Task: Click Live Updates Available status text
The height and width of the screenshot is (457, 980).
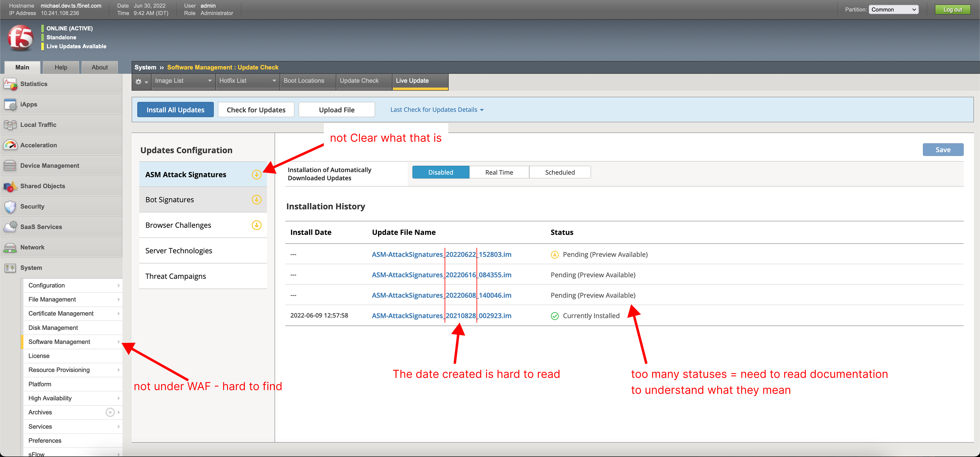Action: (77, 46)
